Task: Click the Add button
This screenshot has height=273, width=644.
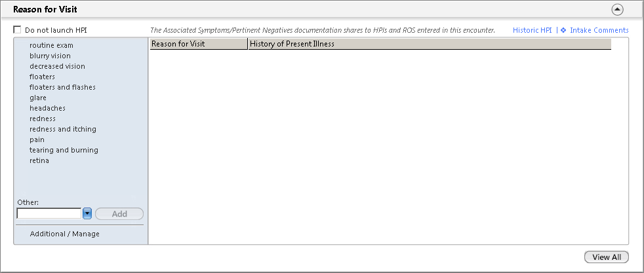Action: (119, 213)
